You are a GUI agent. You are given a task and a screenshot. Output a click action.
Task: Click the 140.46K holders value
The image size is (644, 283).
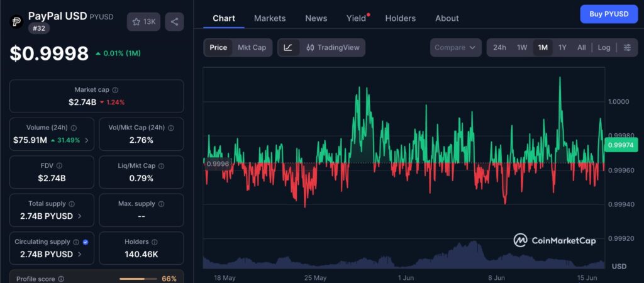[141, 254]
